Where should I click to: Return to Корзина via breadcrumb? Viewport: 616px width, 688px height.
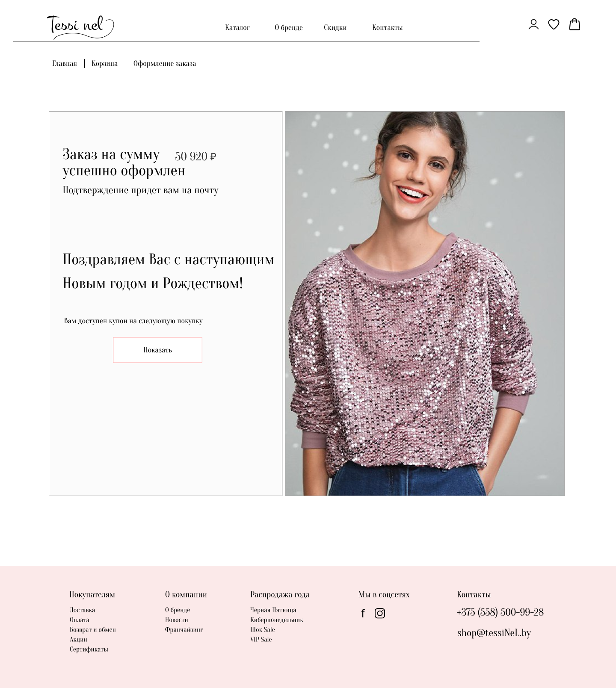coord(104,63)
